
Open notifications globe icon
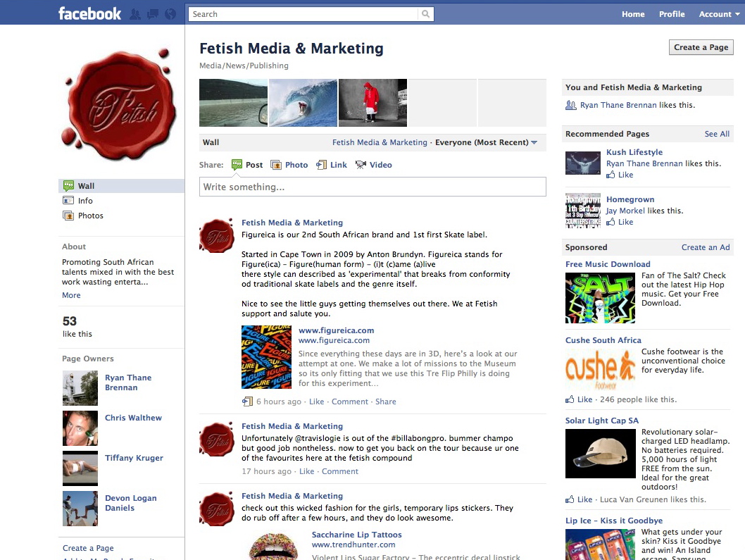pos(170,14)
